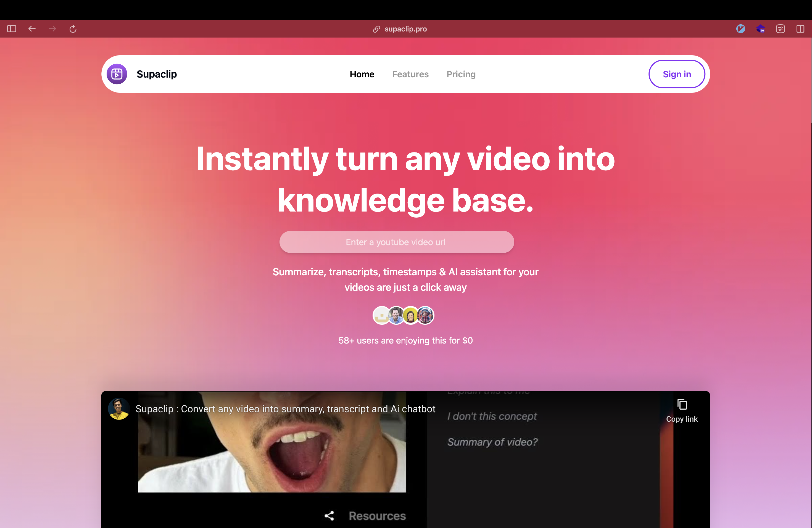
Task: Click the Supaclip brand name
Action: pos(157,74)
